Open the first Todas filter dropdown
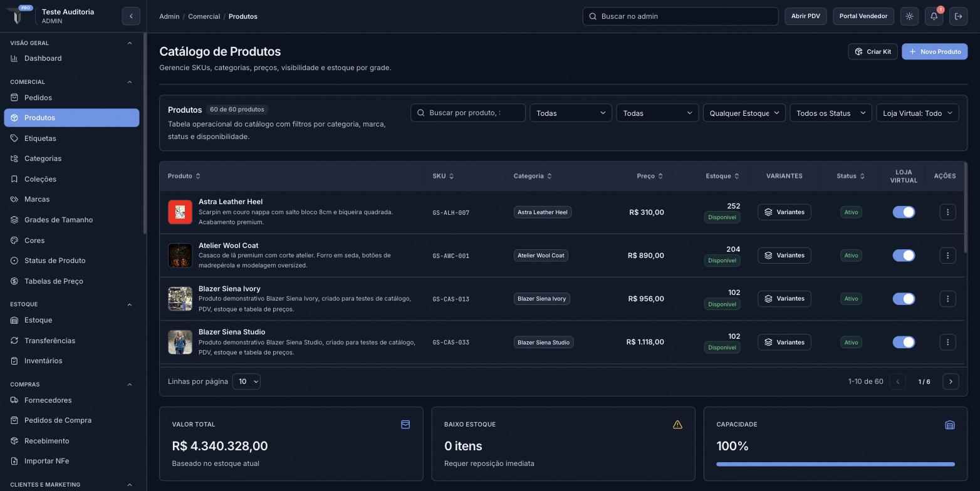The height and width of the screenshot is (491, 980). point(571,113)
